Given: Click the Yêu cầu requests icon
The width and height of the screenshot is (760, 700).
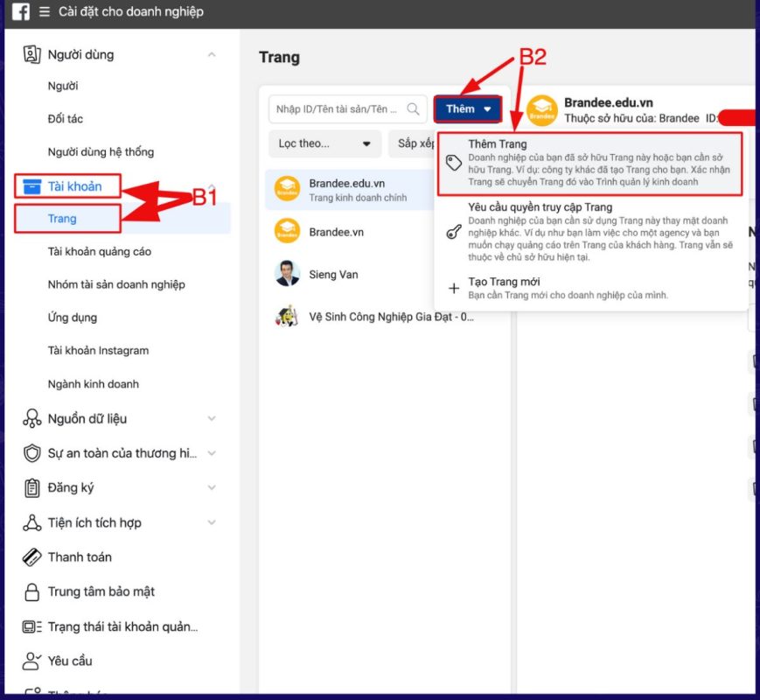Looking at the screenshot, I should (x=32, y=661).
